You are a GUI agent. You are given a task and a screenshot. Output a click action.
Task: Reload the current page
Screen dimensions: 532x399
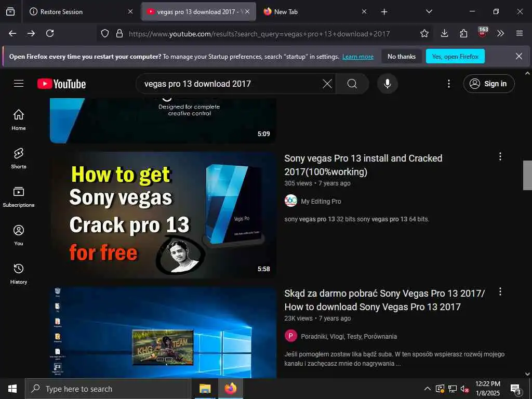[x=50, y=33]
